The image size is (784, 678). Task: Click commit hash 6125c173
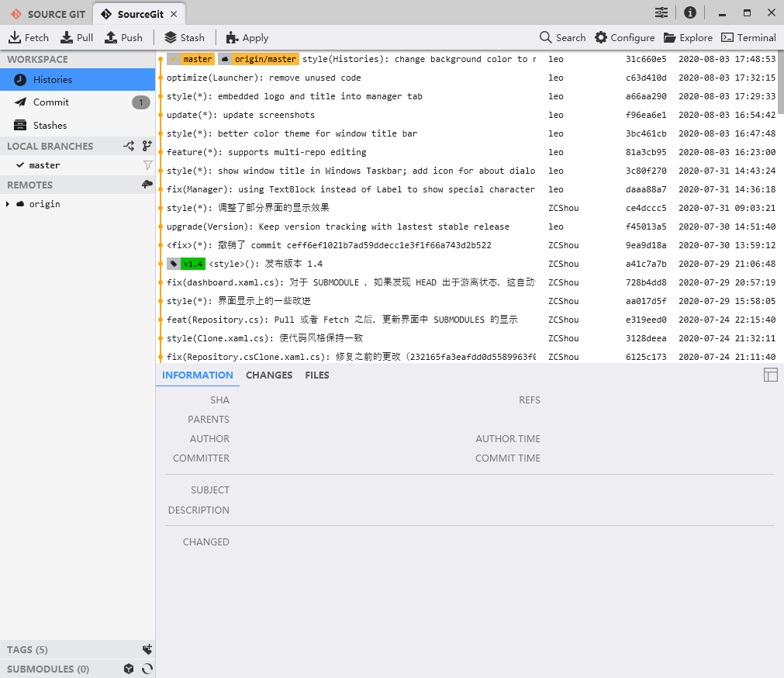pyautogui.click(x=646, y=357)
